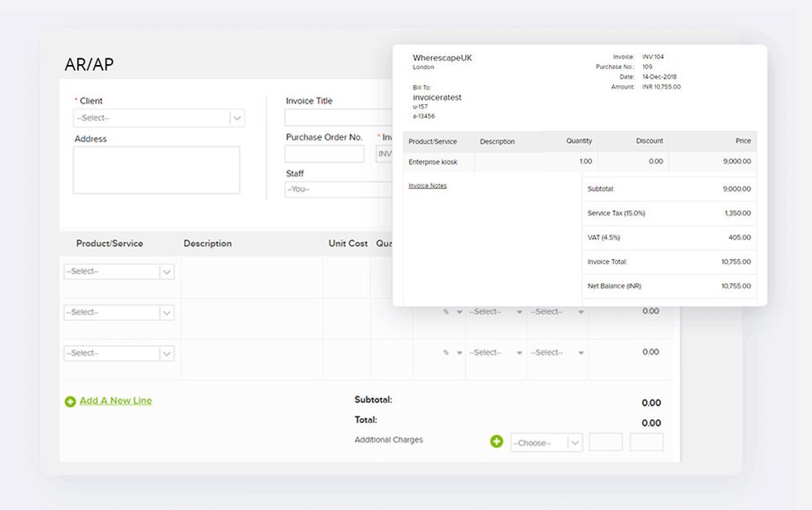The height and width of the screenshot is (510, 812).
Task: Click the third row Description cell
Action: [252, 359]
